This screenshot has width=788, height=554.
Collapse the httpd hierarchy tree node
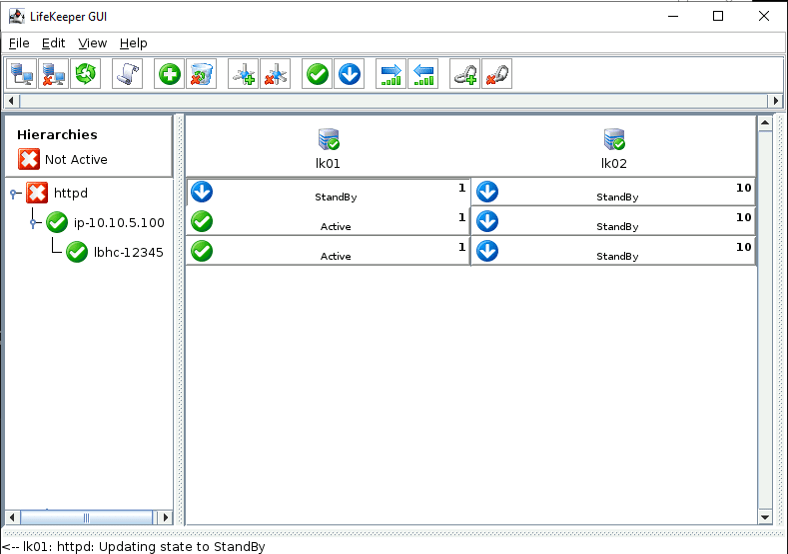point(16,193)
